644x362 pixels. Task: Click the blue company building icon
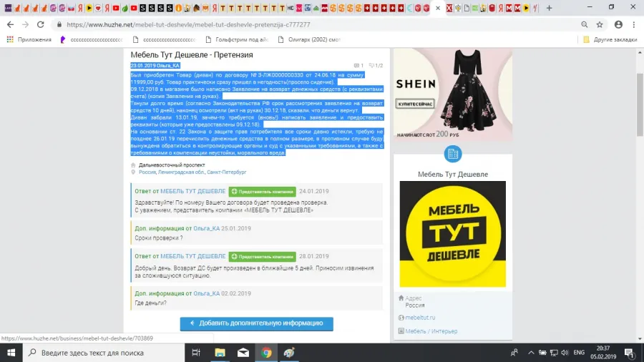click(x=453, y=154)
